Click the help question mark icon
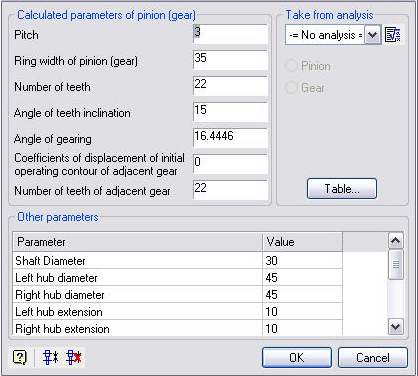 point(20,358)
